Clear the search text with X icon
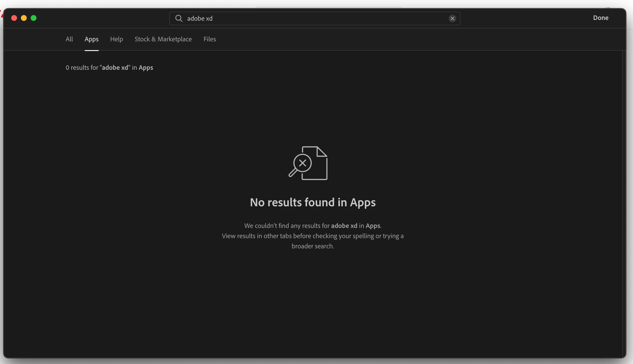633x364 pixels. tap(452, 18)
